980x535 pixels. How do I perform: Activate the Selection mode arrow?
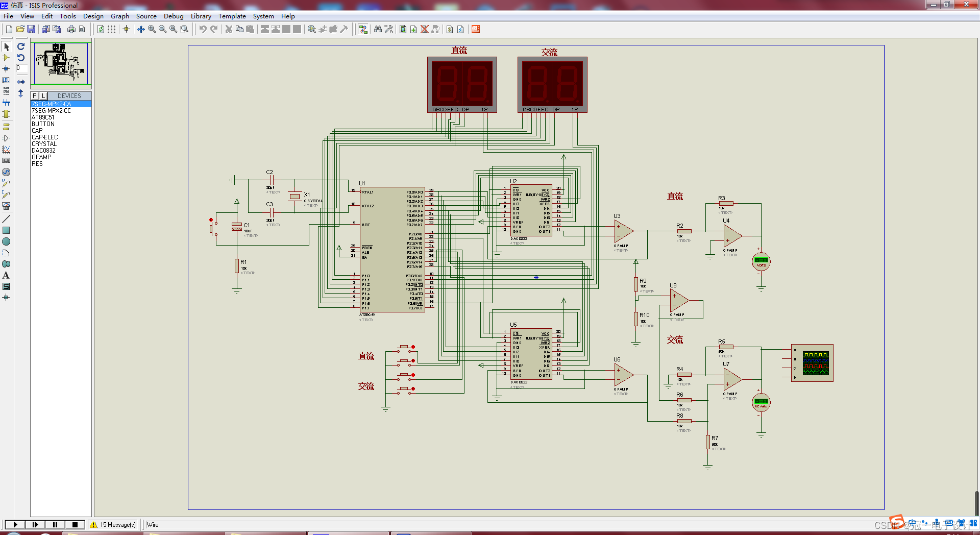click(6, 46)
